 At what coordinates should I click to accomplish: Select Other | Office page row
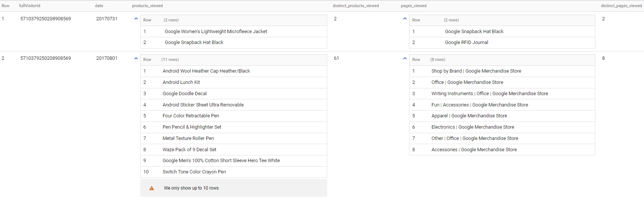point(475,138)
